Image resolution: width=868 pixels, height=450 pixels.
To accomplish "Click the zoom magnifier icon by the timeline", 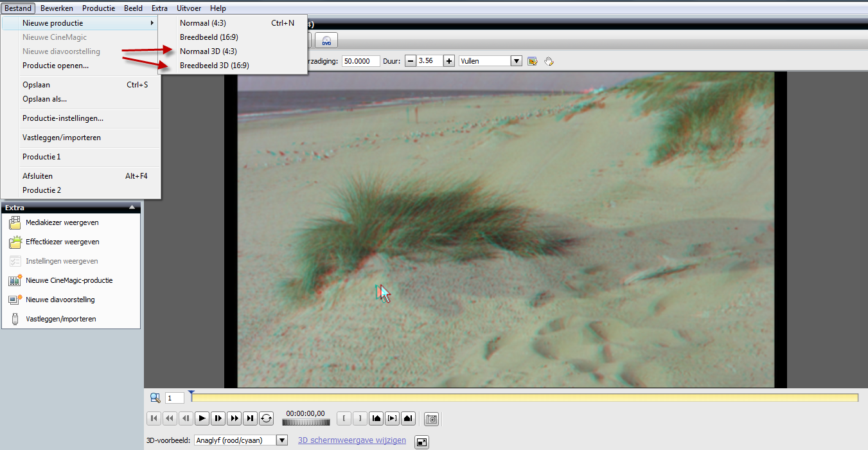I will [155, 398].
